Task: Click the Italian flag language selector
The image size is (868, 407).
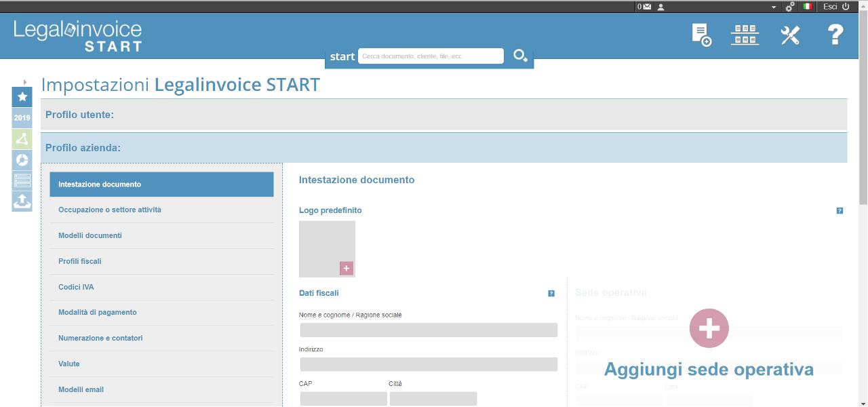Action: (x=808, y=7)
